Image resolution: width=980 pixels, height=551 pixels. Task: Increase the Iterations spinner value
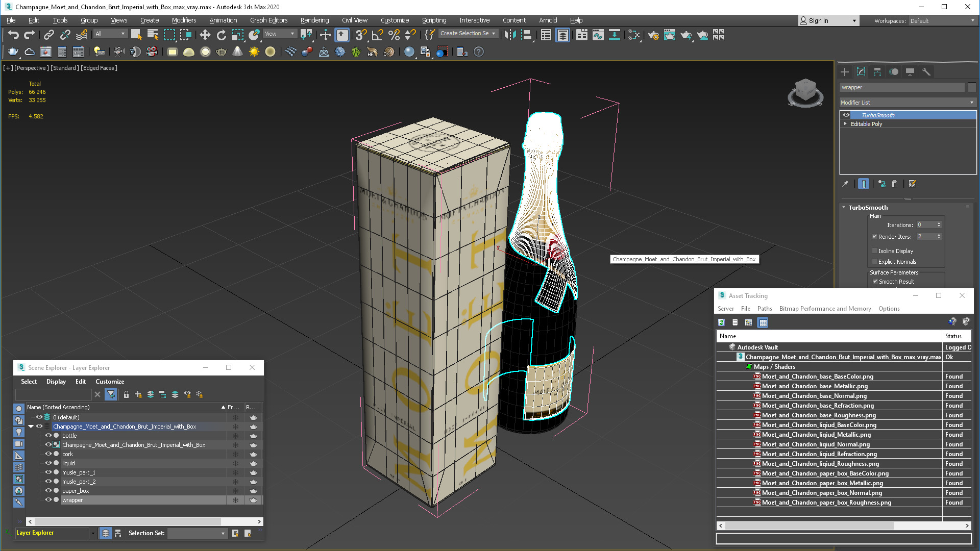click(939, 223)
